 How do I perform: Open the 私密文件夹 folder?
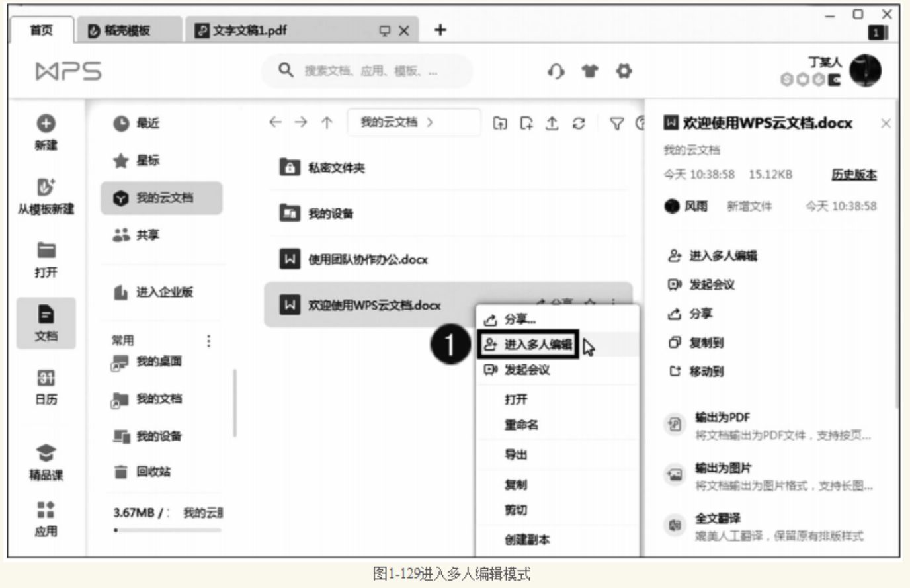(448, 167)
